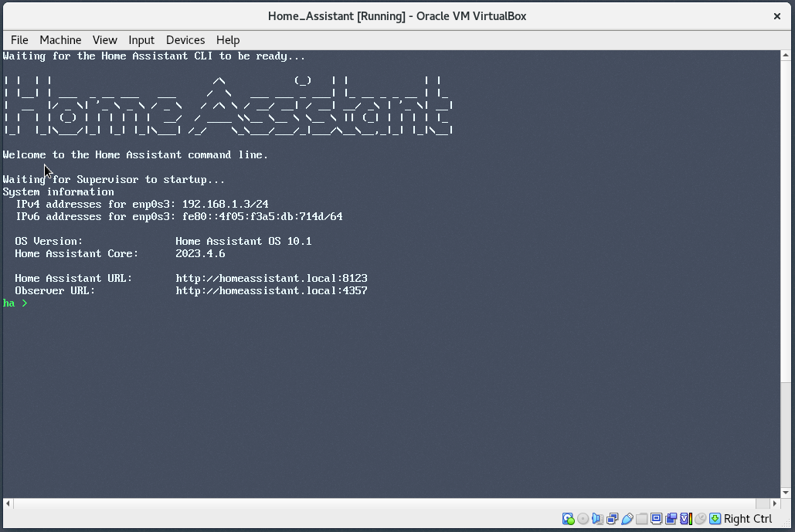Click the recording status icon

671,519
